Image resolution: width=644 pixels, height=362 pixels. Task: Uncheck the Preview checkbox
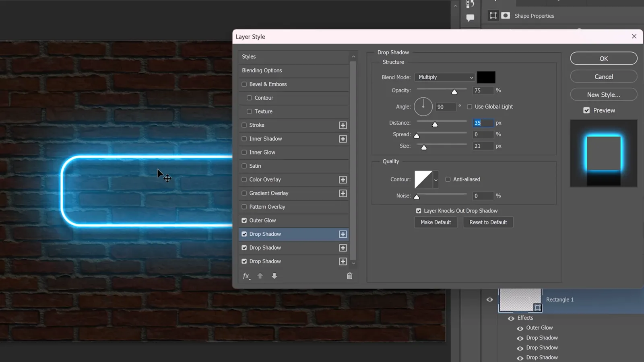(586, 110)
